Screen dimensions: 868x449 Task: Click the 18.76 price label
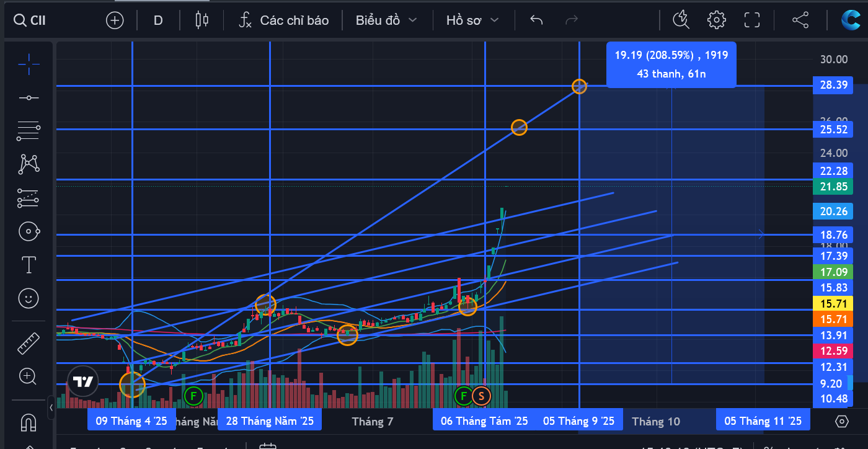pos(833,235)
